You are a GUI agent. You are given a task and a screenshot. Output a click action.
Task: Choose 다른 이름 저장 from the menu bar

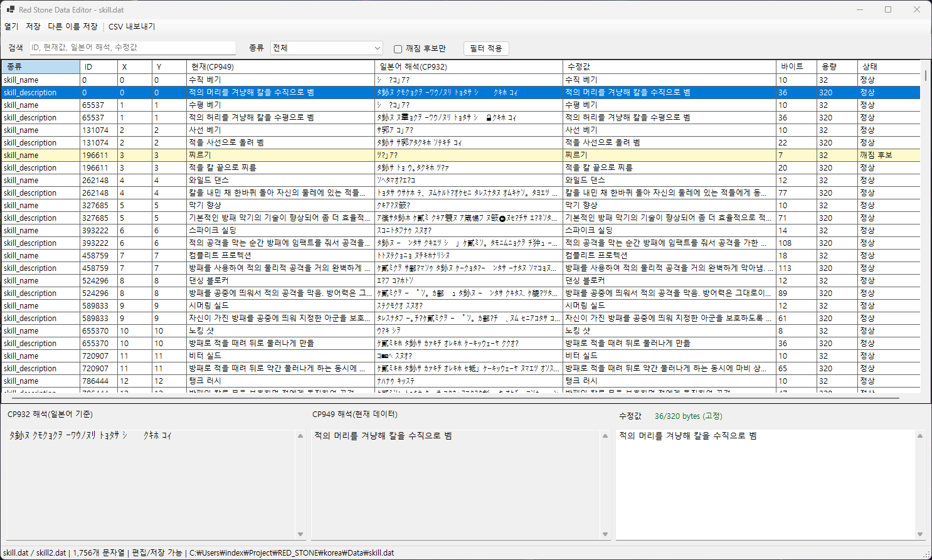click(x=73, y=26)
